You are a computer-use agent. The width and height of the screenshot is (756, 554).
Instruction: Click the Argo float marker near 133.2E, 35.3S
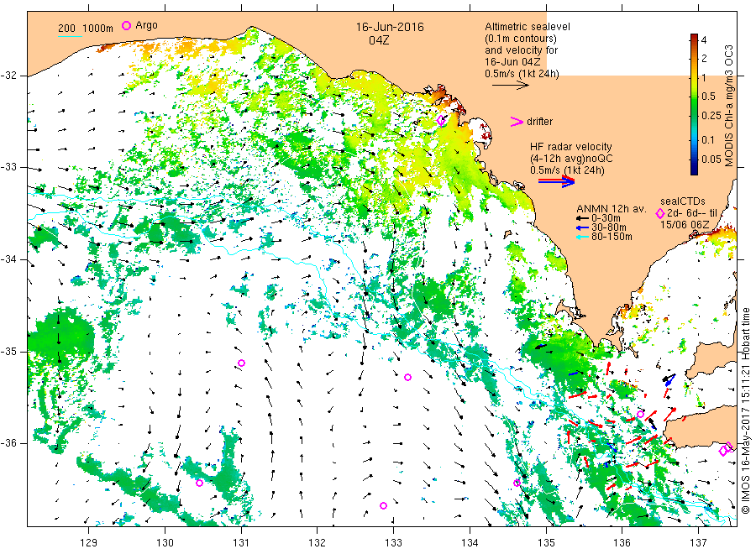point(408,377)
